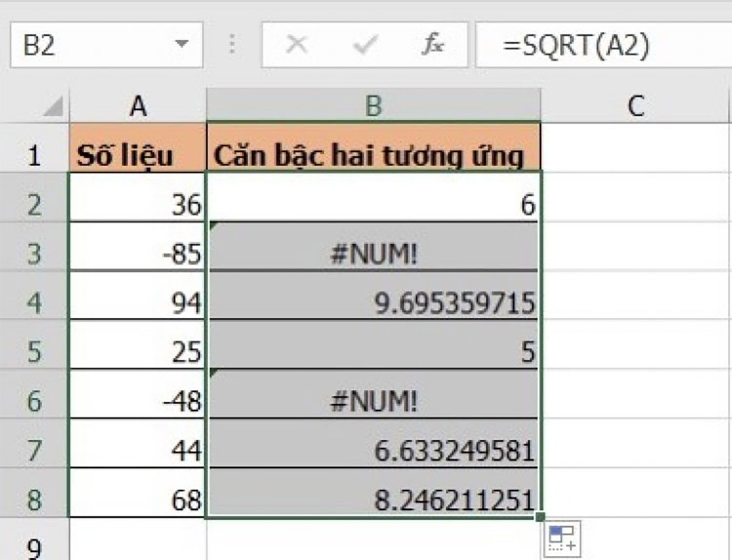Open the Insert Function fx icon
This screenshot has height=560, width=732.
click(432, 44)
